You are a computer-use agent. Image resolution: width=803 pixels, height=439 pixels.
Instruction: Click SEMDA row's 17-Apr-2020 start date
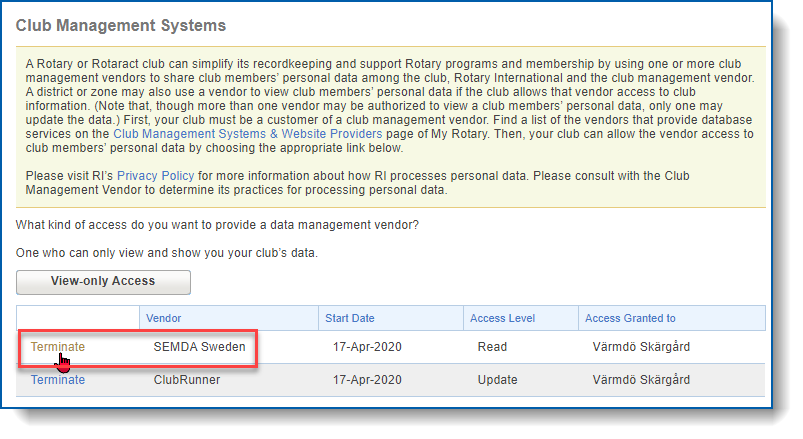click(x=367, y=347)
